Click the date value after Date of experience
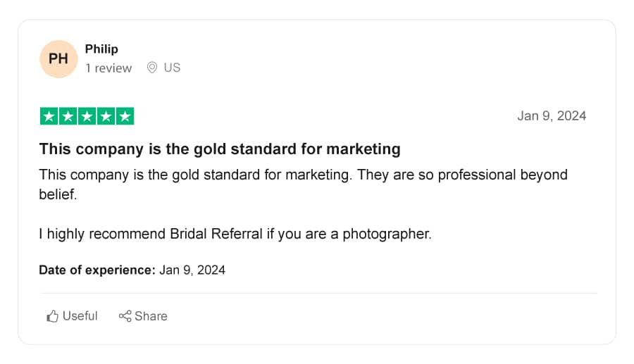This screenshot has height=364, width=634. (x=192, y=270)
